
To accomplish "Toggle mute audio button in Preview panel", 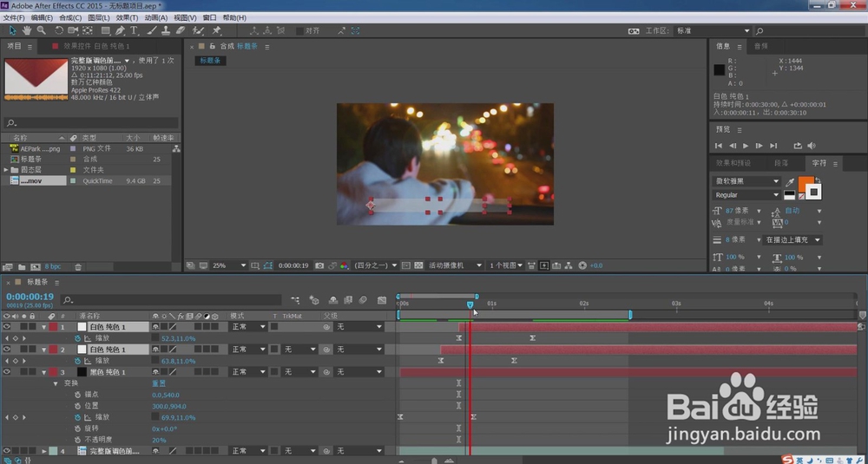I will click(812, 146).
